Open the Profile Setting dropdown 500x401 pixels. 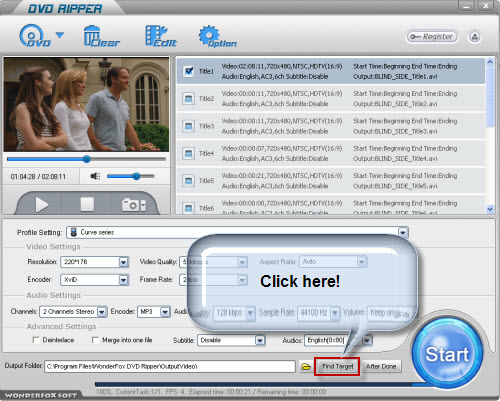tap(403, 232)
